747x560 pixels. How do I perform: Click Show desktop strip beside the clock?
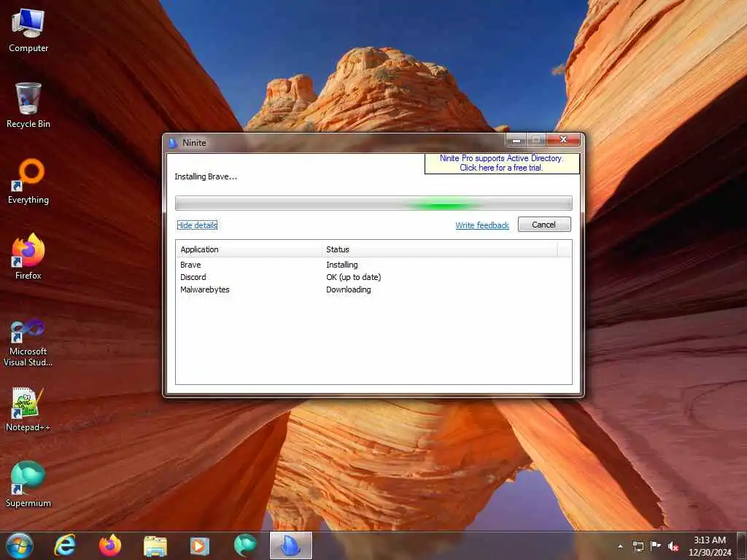(x=742, y=545)
